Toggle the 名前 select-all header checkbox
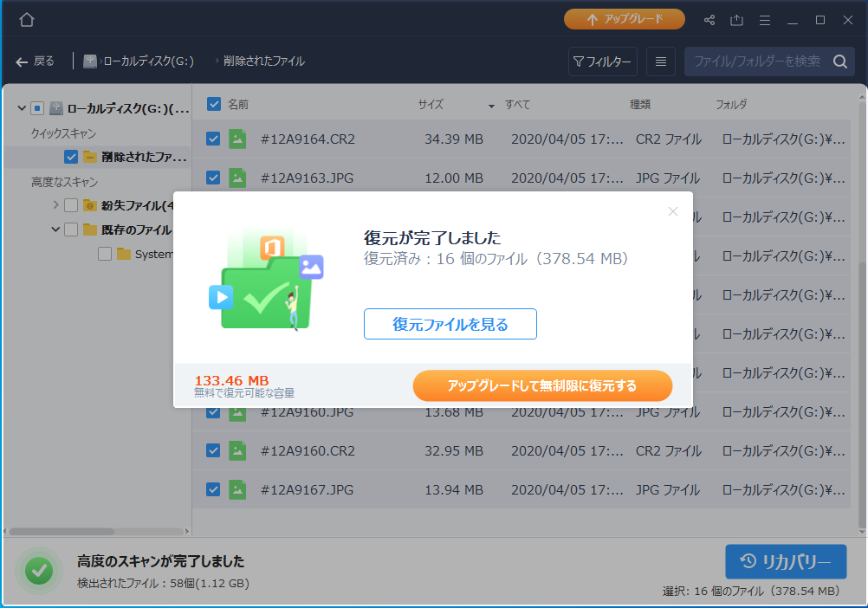The height and width of the screenshot is (608, 868). 213,105
